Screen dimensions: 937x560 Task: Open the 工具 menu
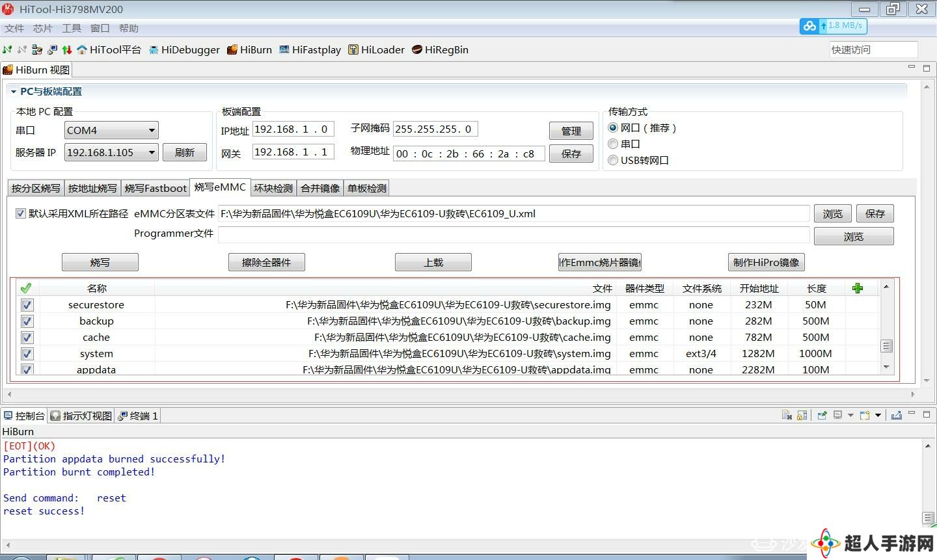coord(72,29)
